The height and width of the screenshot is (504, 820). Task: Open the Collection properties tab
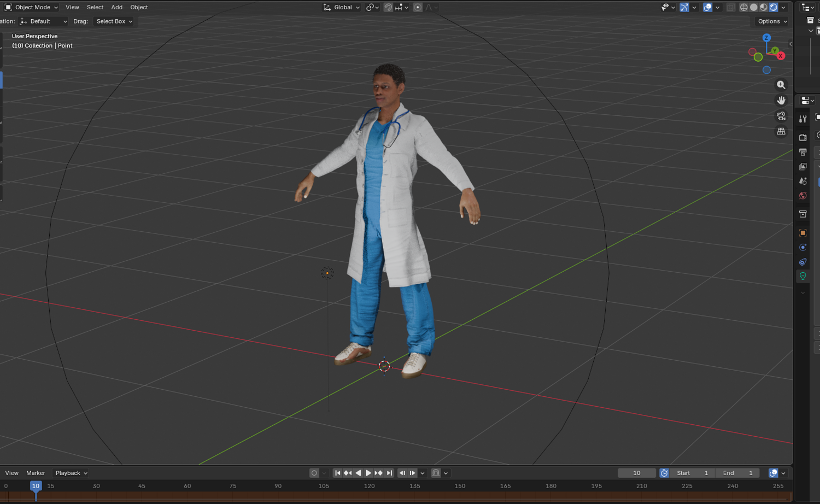point(803,214)
